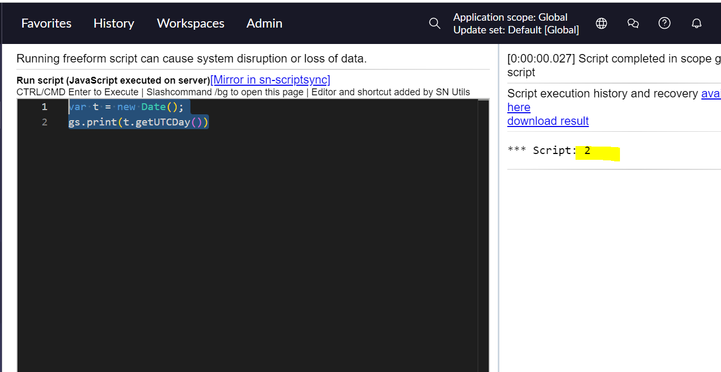This screenshot has width=721, height=372.
Task: Click the script editor vertical scrollbar
Action: tap(483, 235)
